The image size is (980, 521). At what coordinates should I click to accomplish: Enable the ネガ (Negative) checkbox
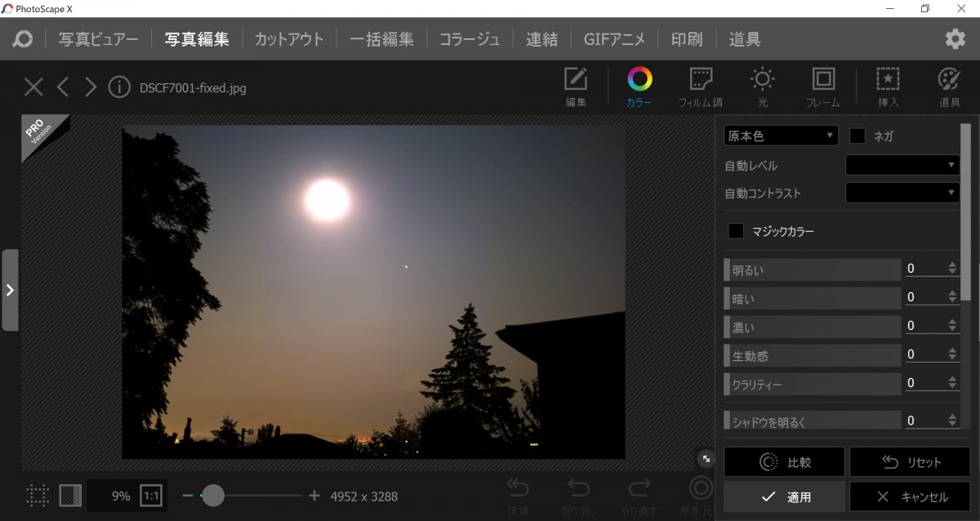pos(857,136)
